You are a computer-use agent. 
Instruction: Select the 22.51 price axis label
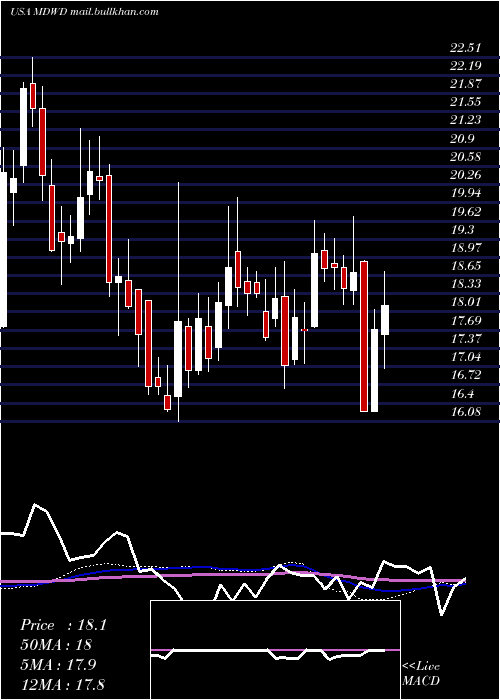pos(466,48)
